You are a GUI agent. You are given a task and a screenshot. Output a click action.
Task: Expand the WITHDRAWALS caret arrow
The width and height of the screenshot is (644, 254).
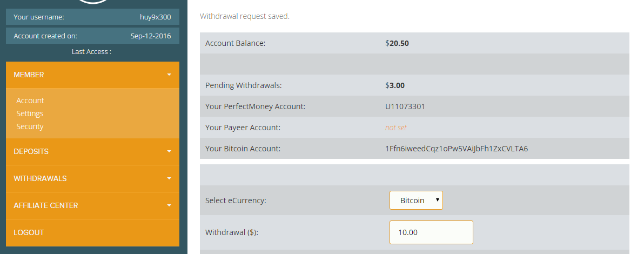[169, 178]
